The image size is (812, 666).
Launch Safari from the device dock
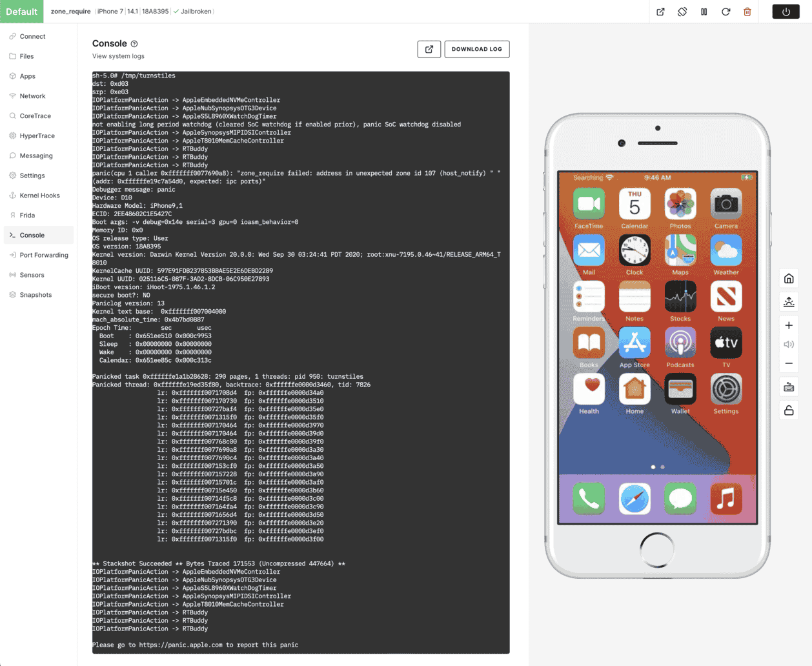[634, 499]
